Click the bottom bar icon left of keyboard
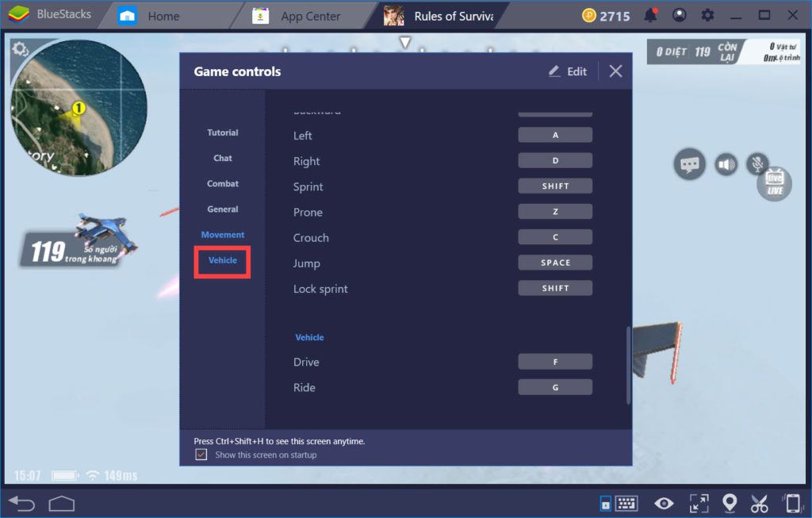 pos(605,503)
